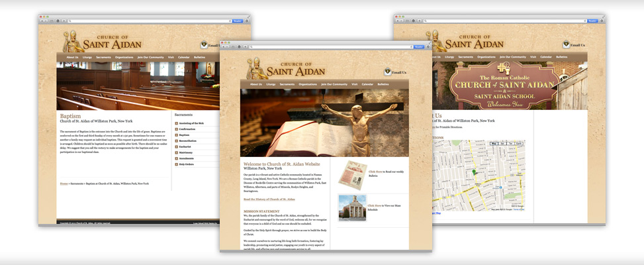Click the arrow bullet beside Matrimony

[176, 152]
